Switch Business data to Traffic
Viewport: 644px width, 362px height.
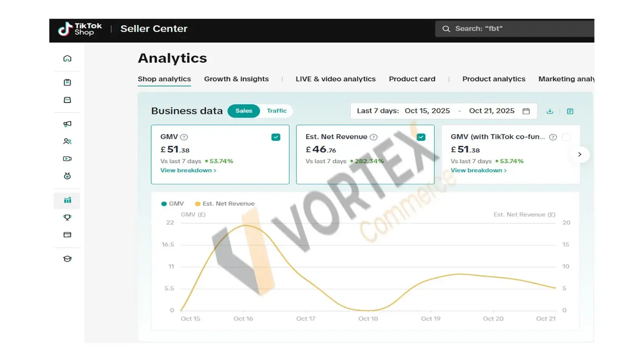point(277,111)
